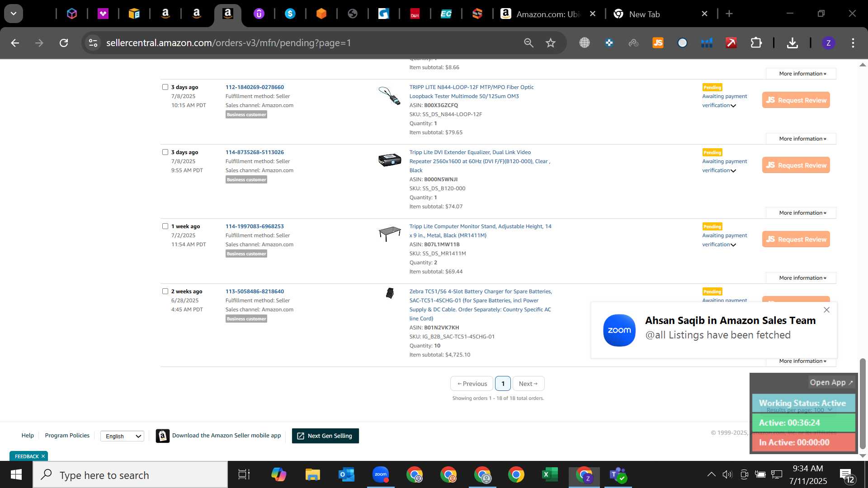Expand Awaiting payment verification for Monitor Stand order
Image resolution: width=868 pixels, height=488 pixels.
tap(725, 240)
